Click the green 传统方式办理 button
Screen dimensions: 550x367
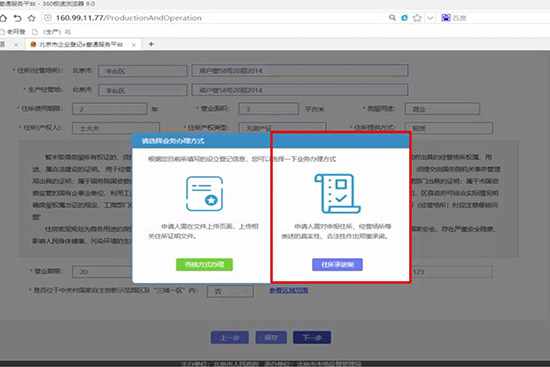(204, 265)
